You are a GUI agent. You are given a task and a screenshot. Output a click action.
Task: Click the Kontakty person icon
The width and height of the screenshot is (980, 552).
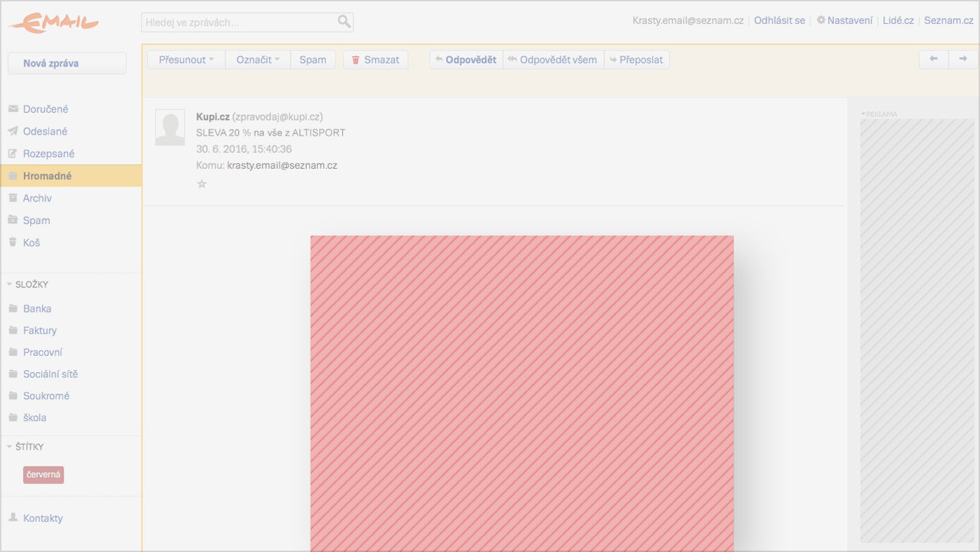[13, 518]
